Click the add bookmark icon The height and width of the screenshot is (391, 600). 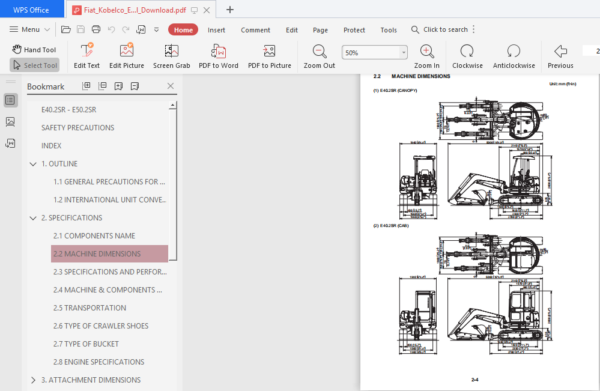pos(118,86)
